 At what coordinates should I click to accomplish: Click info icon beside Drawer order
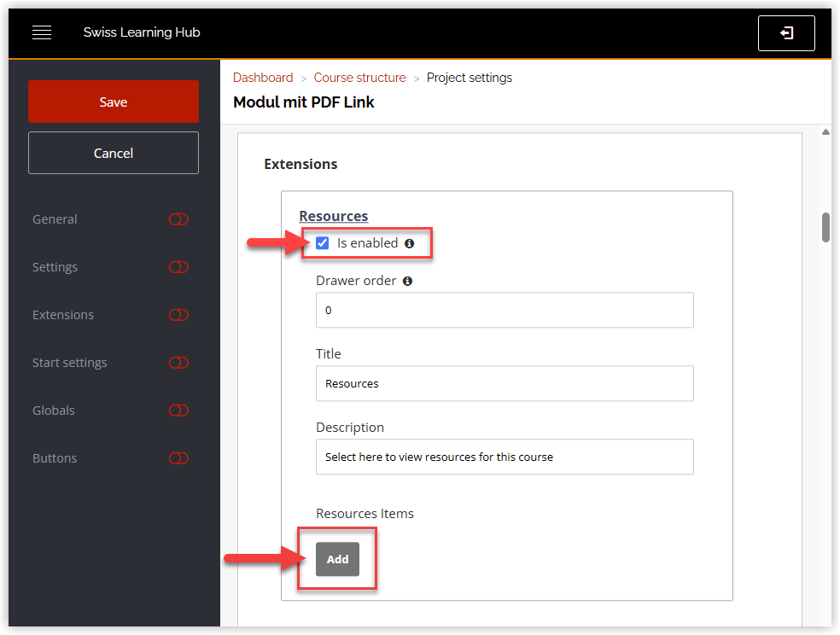407,281
